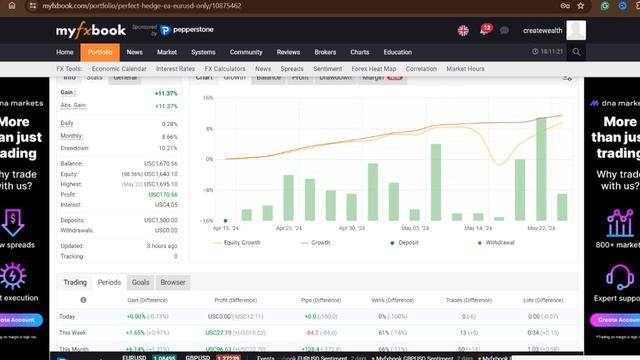Click the Abs. Gain label
Screen dimensions: 640x360
click(x=73, y=105)
